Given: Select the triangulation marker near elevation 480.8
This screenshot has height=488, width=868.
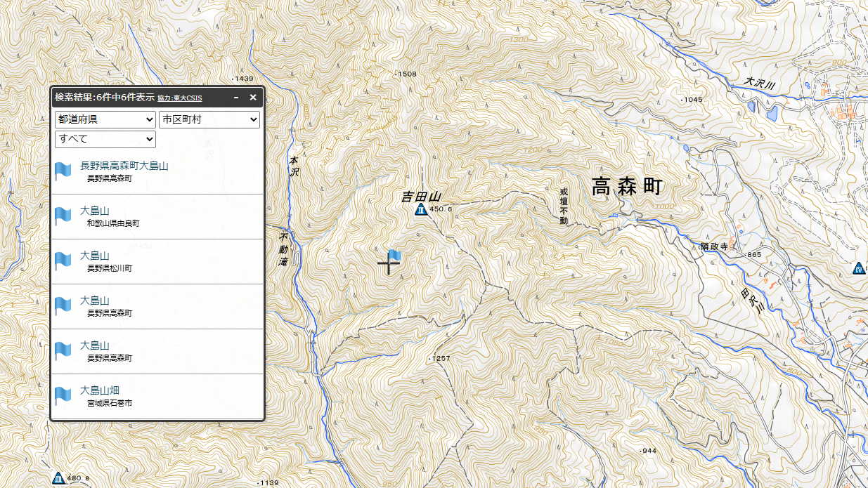Looking at the screenshot, I should pyautogui.click(x=59, y=478).
